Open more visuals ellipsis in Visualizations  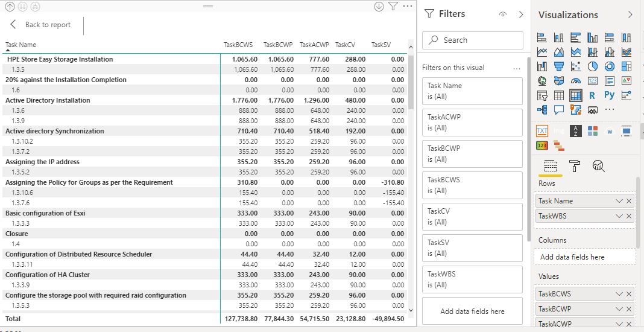pyautogui.click(x=610, y=109)
